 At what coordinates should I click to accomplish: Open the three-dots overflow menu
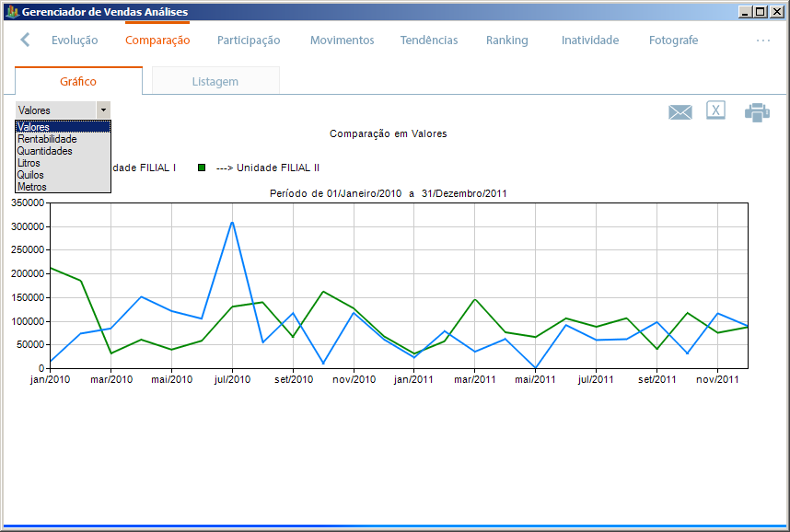762,40
